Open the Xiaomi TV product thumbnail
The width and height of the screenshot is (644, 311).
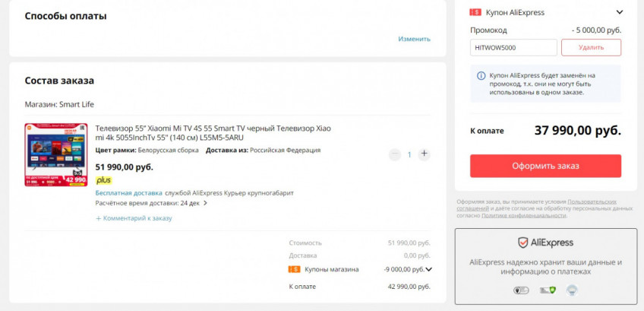pos(55,155)
